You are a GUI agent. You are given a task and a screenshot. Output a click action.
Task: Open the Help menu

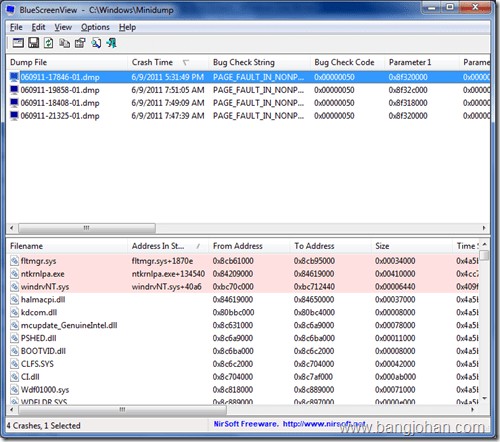click(127, 27)
